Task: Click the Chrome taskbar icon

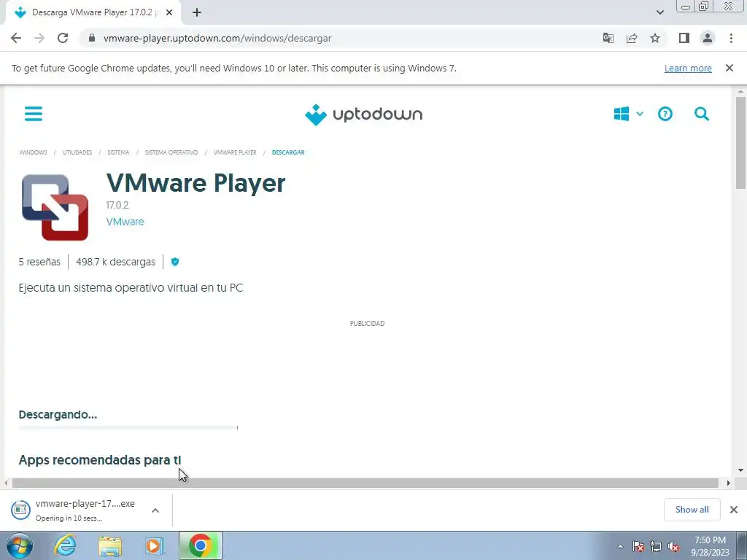Action: [x=201, y=545]
